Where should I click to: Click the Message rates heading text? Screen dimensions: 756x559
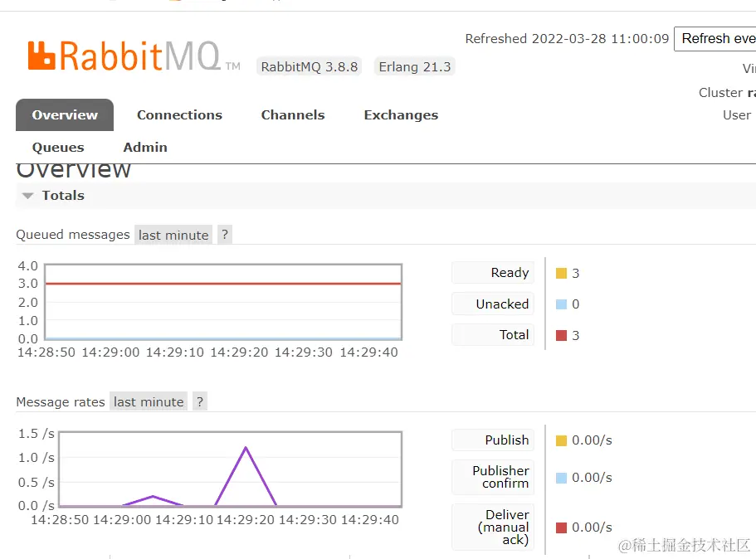pos(61,402)
